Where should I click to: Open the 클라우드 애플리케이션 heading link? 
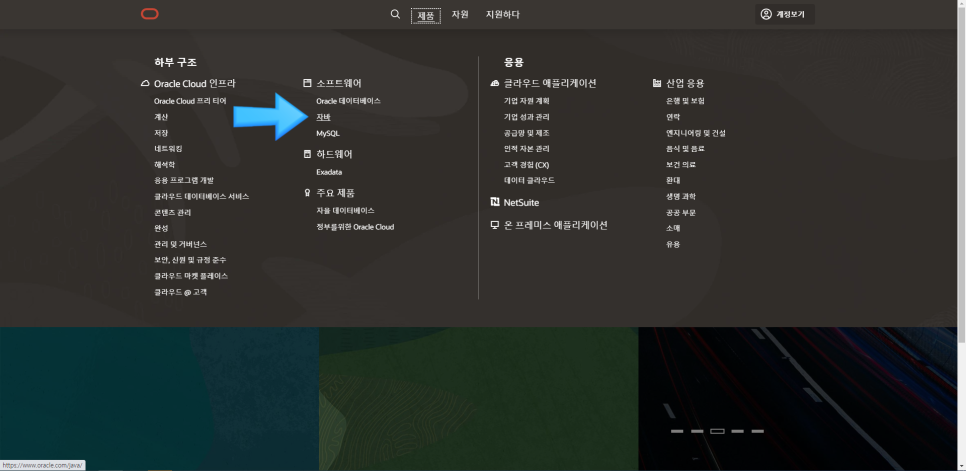tap(550, 83)
